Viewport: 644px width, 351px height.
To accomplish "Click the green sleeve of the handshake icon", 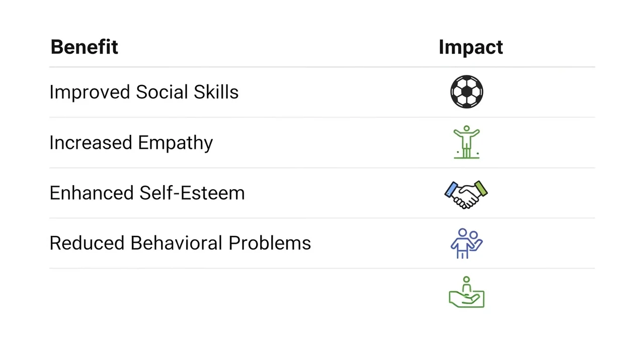I will click(481, 189).
